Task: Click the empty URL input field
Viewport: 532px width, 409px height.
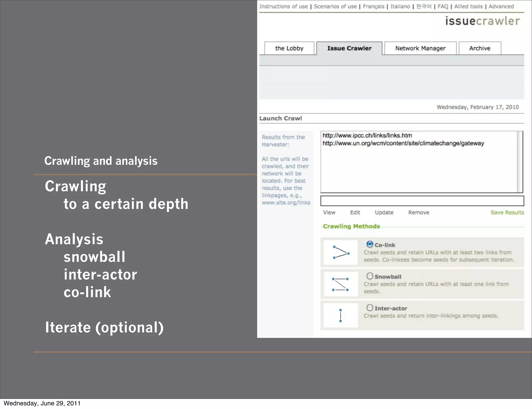Action: pyautogui.click(x=422, y=201)
